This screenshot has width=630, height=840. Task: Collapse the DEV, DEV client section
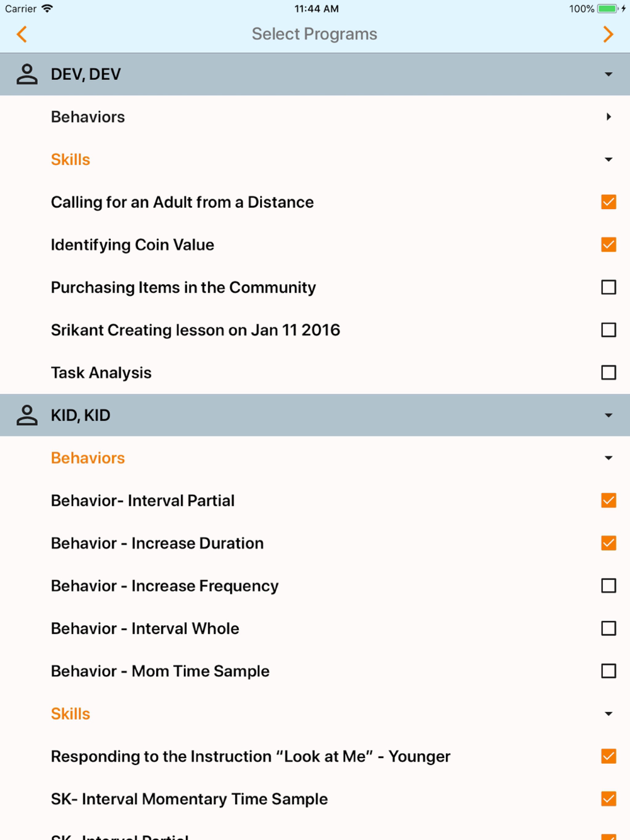pos(608,74)
